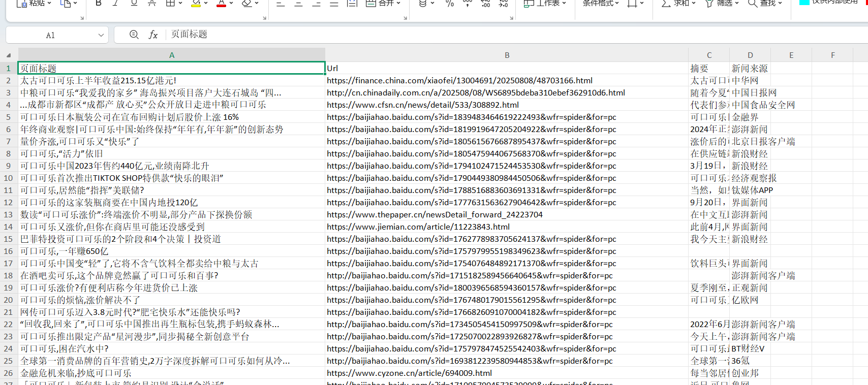Open clipboard group dialog launcher arrow
Viewport: 868px width, 385px height.
(82, 18)
